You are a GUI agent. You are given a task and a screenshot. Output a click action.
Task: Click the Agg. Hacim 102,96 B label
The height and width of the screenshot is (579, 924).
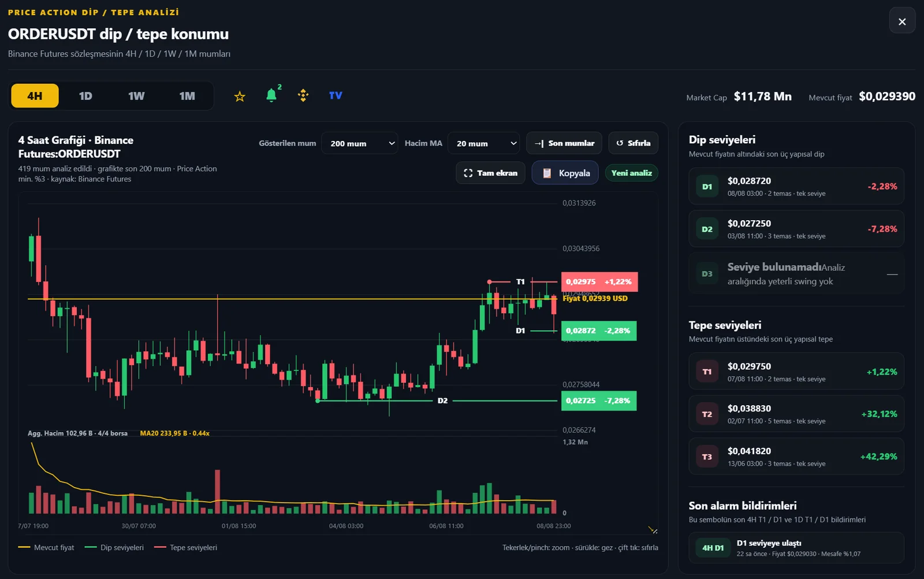click(x=77, y=433)
